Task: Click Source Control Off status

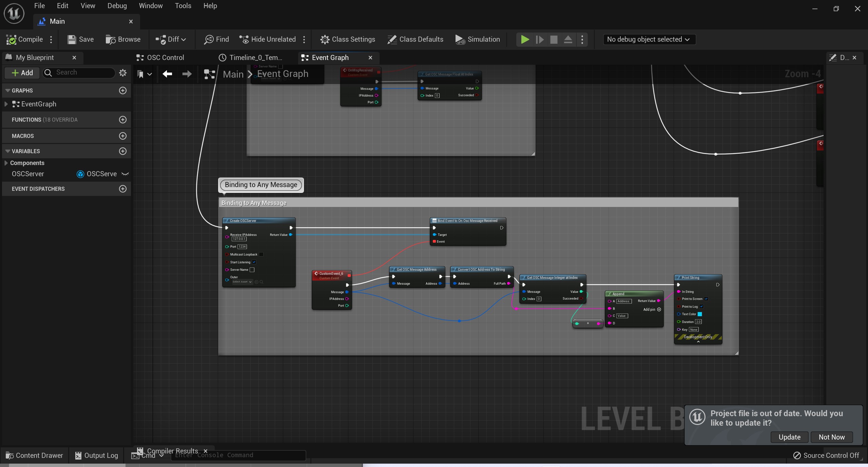Action: 826,455
